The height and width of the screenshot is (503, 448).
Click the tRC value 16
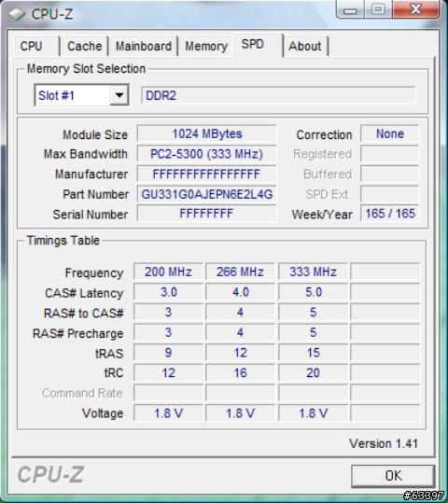click(240, 373)
